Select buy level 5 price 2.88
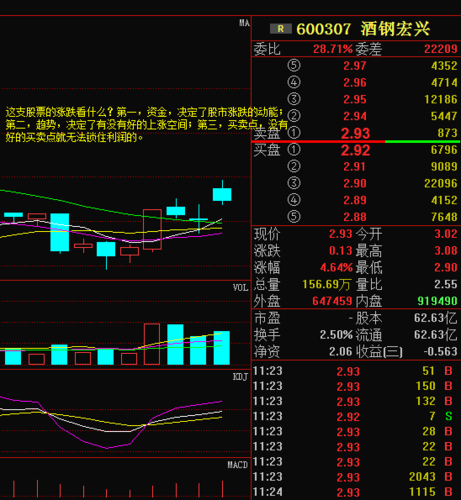 [355, 217]
